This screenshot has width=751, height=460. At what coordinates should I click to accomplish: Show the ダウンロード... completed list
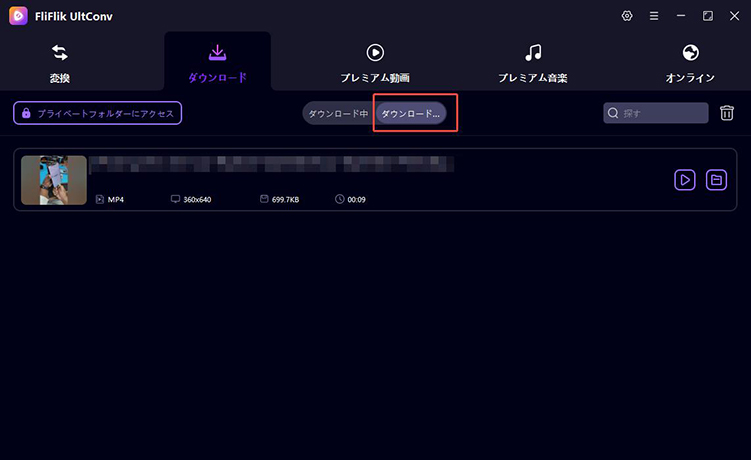(x=410, y=114)
